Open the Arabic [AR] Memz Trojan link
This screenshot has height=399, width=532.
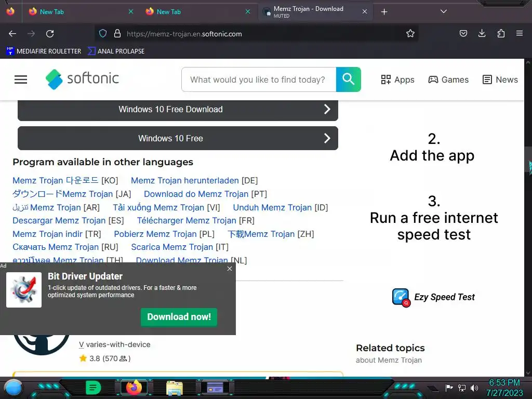47,207
